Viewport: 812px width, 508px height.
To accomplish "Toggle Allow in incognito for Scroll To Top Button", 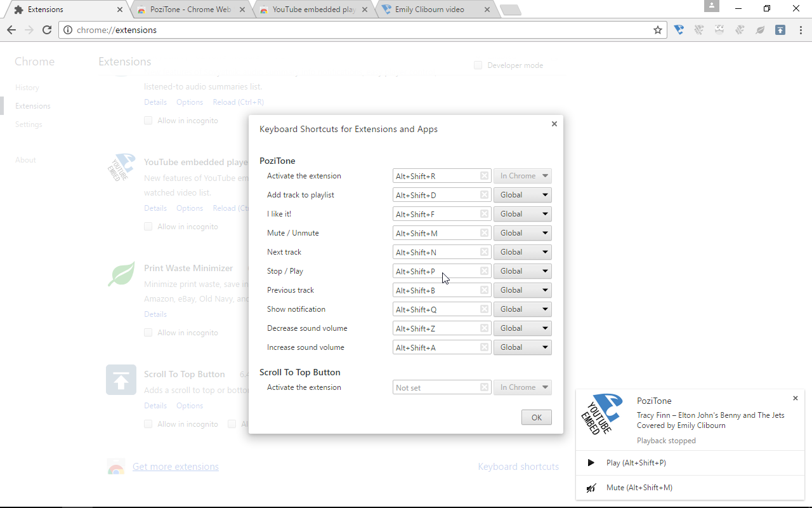I will pos(148,424).
